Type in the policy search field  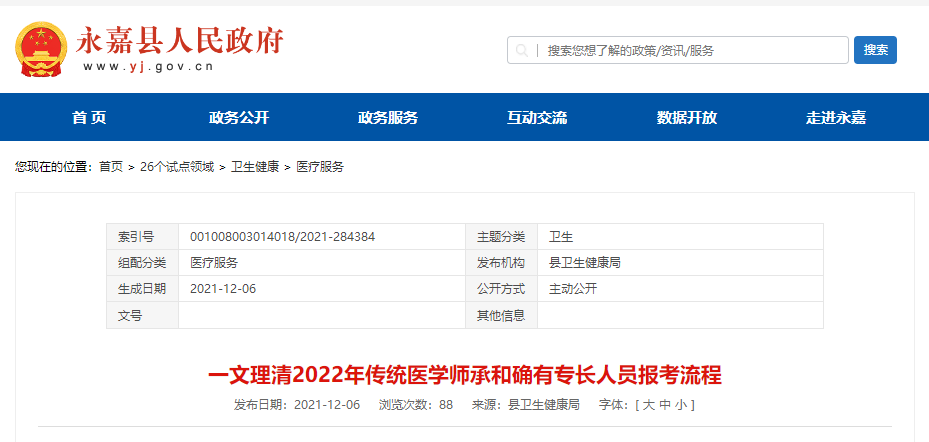coord(690,50)
